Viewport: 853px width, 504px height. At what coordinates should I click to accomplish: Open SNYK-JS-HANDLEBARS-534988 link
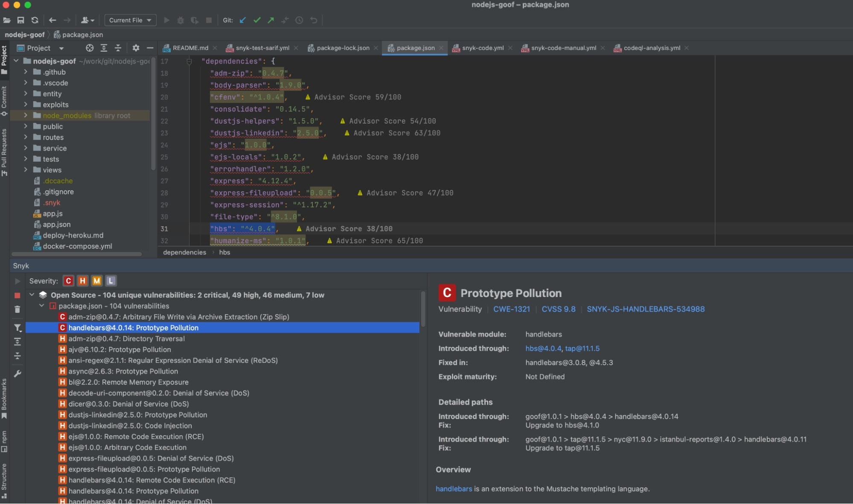646,309
